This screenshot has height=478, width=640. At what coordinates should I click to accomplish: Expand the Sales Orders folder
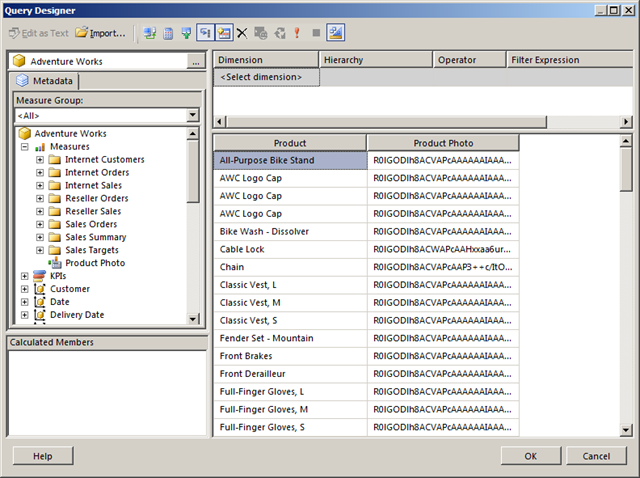(x=40, y=225)
